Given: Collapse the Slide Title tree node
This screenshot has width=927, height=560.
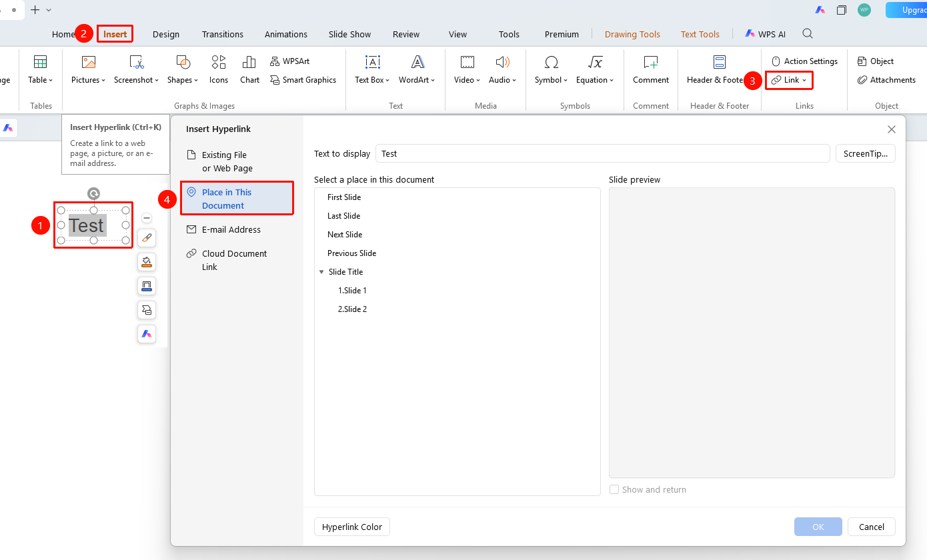Looking at the screenshot, I should point(321,272).
